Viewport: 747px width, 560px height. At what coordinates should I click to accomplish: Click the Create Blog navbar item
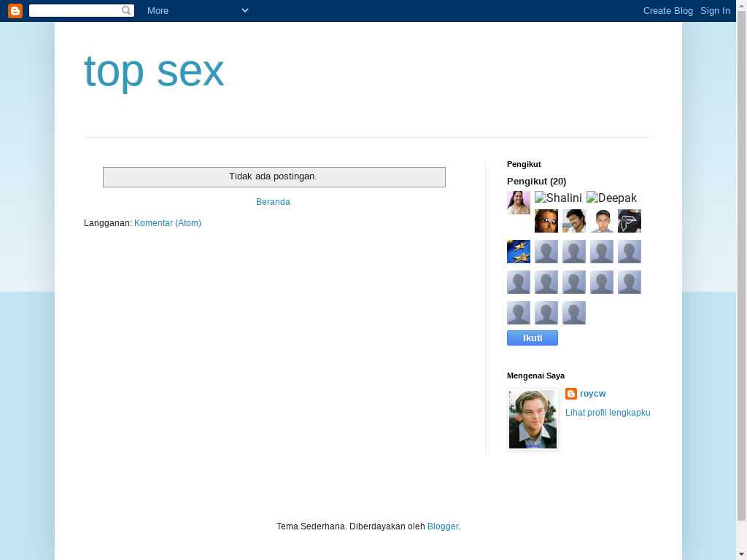[x=667, y=10]
